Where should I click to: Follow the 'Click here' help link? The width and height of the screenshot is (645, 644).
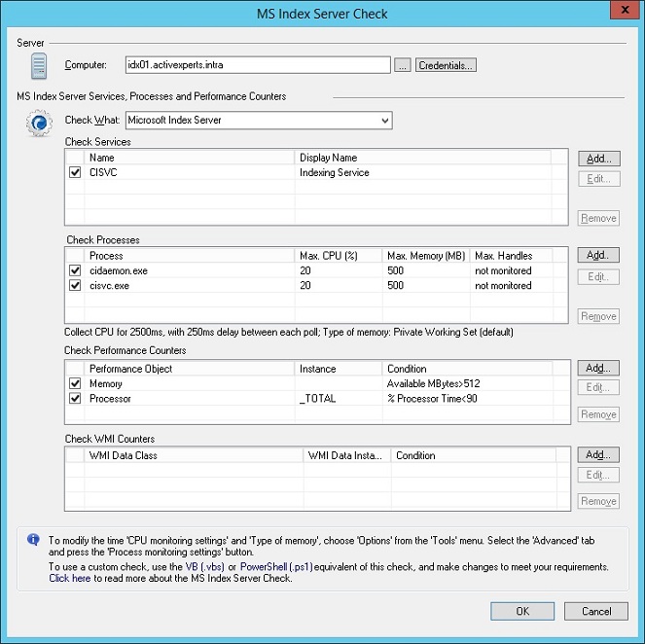[69, 578]
